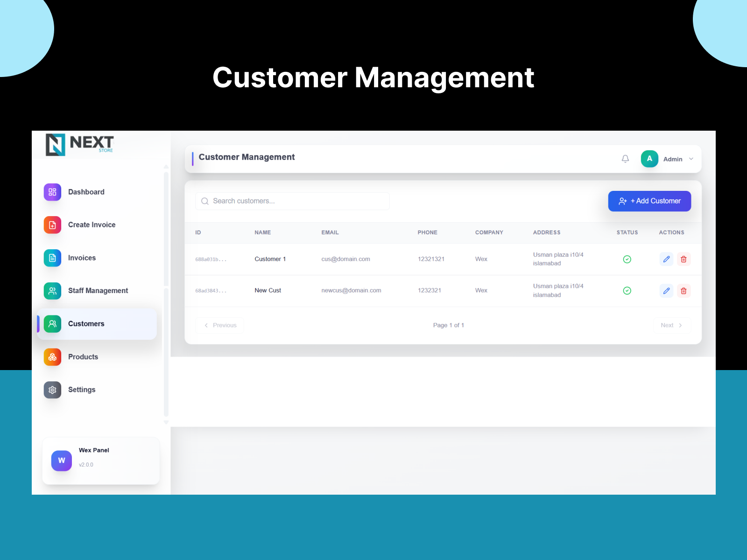Expand the Admin dropdown chevron
The width and height of the screenshot is (747, 560).
[x=691, y=159]
